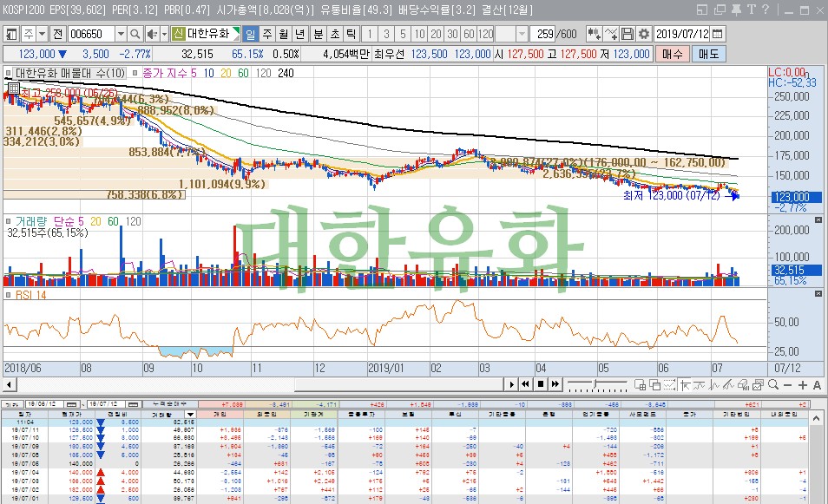
Task: Open start date picker in investor table
Action: pyautogui.click(x=71, y=404)
